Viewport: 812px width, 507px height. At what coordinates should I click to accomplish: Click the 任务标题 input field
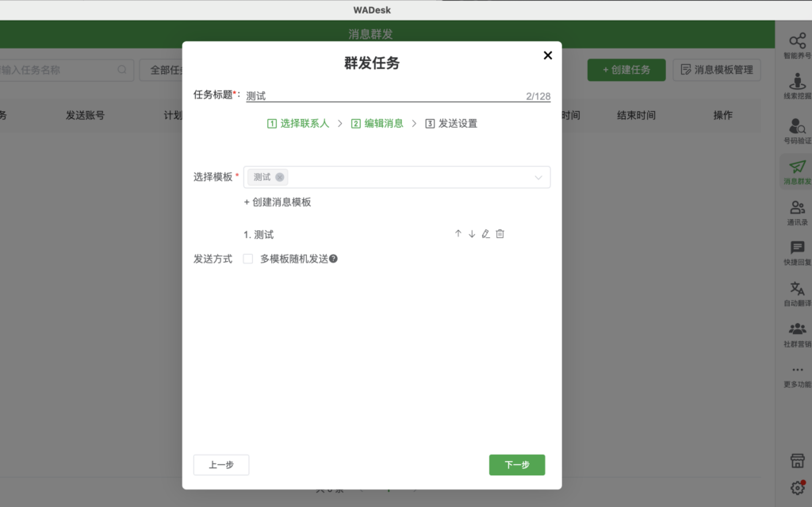[x=398, y=96]
